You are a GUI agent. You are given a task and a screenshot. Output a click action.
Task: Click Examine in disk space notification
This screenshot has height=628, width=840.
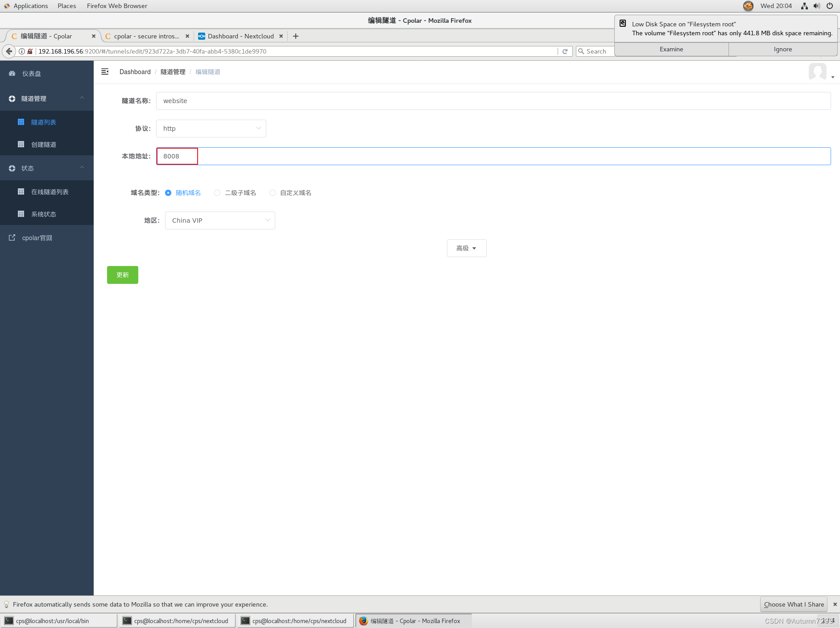pos(671,49)
